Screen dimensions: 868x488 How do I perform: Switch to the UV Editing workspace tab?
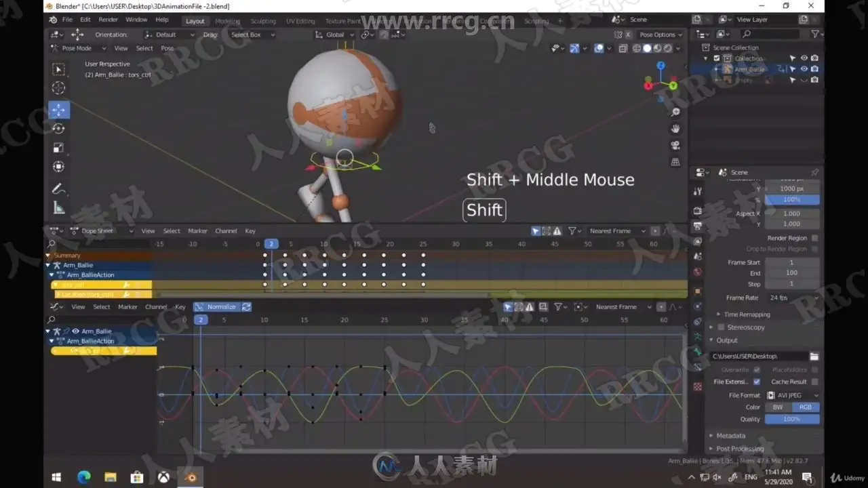(x=300, y=21)
